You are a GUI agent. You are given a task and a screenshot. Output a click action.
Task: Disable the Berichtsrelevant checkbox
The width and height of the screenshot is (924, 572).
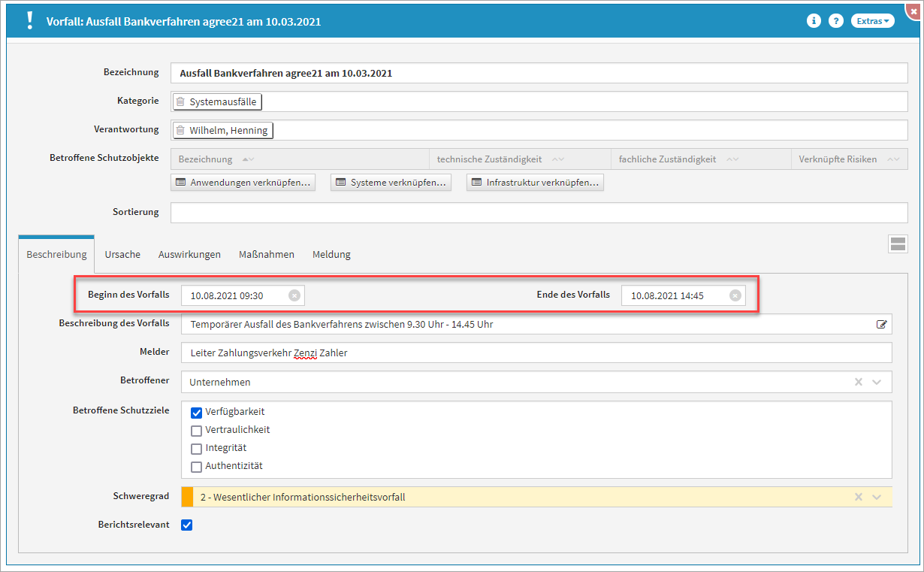click(x=187, y=525)
